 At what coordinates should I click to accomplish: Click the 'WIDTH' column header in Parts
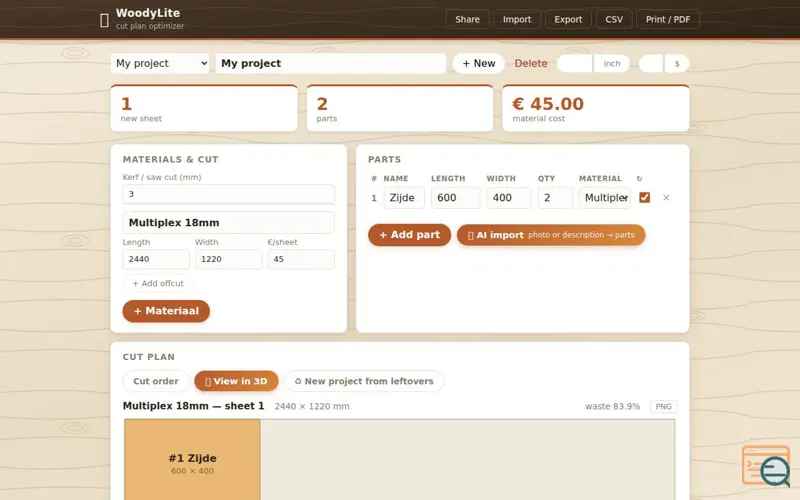(x=501, y=179)
